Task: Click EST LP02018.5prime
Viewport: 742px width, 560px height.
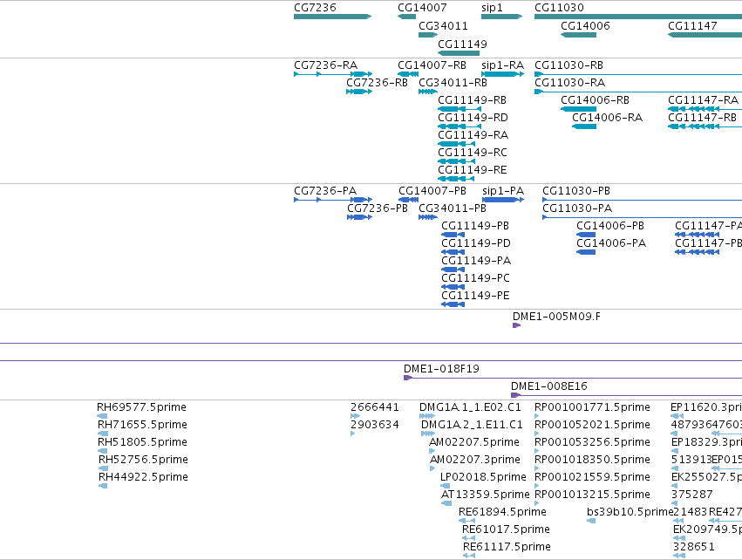Action: click(x=483, y=478)
